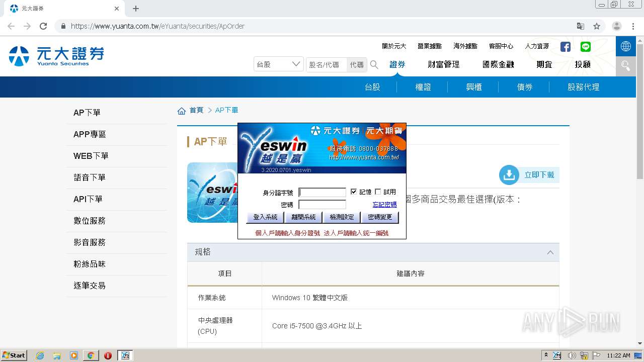
Task: Select the 台股 submenu tab
Action: click(x=372, y=87)
